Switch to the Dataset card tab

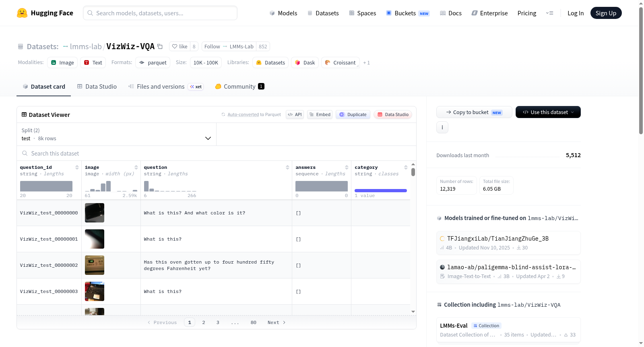tap(43, 86)
